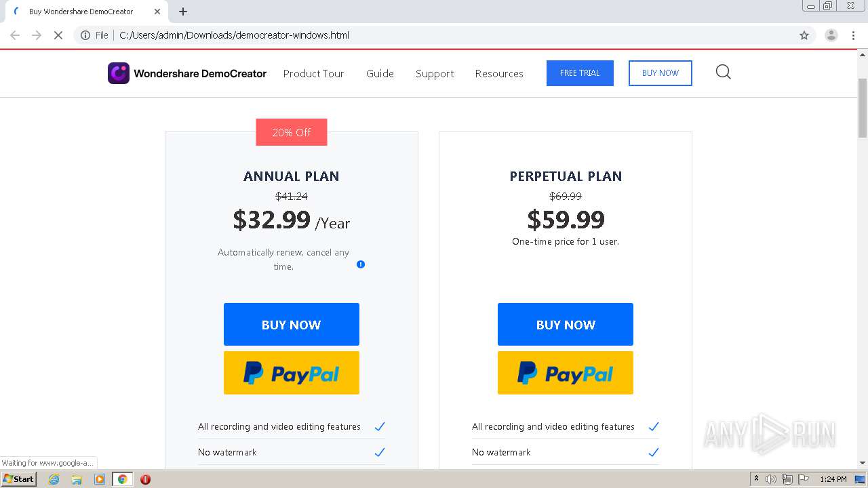Open Internet Explorer from the taskbar
This screenshot has width=868, height=488.
pos(54,479)
